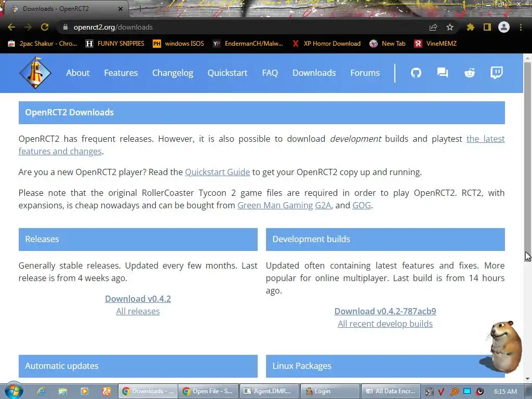Open the Changelog menu item
This screenshot has height=399, width=532.
tap(172, 73)
